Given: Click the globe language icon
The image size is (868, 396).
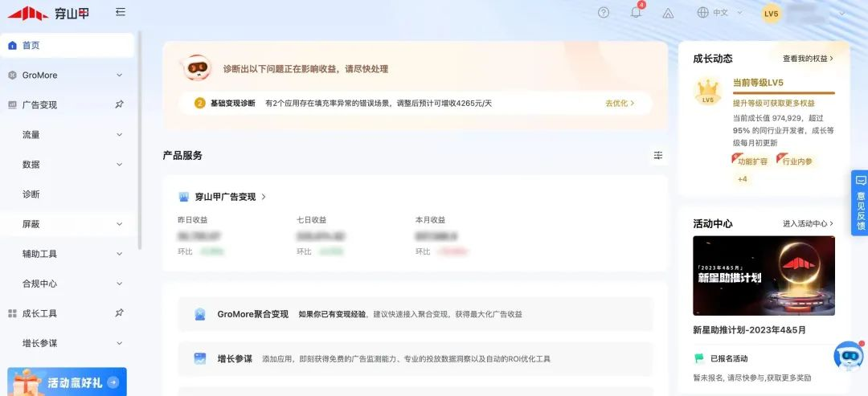Looking at the screenshot, I should pyautogui.click(x=702, y=13).
